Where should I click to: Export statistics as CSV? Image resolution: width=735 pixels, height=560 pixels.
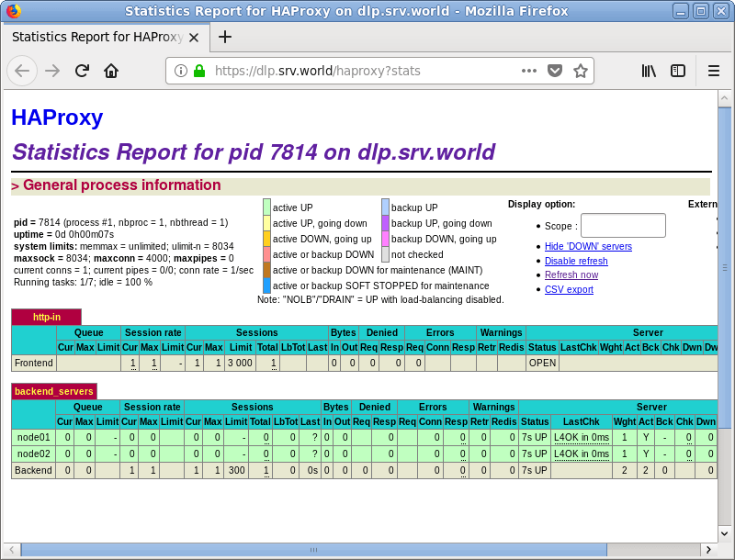pos(568,289)
